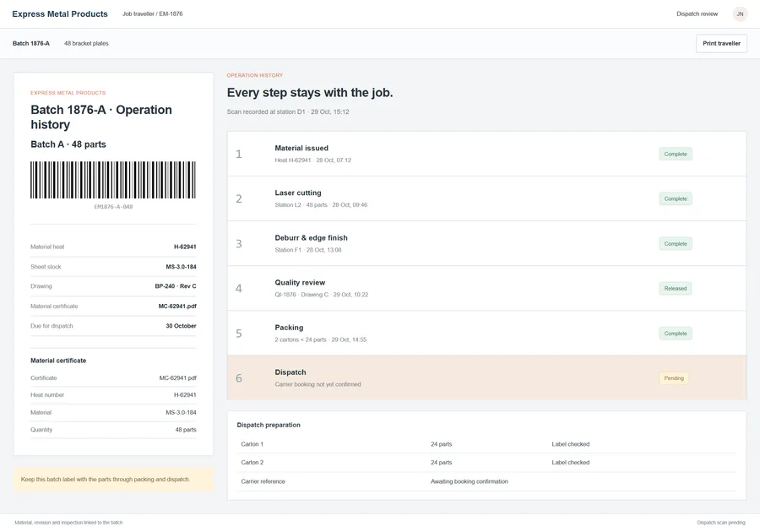Click the Sheet stock value MS-3.0-184

(181, 267)
